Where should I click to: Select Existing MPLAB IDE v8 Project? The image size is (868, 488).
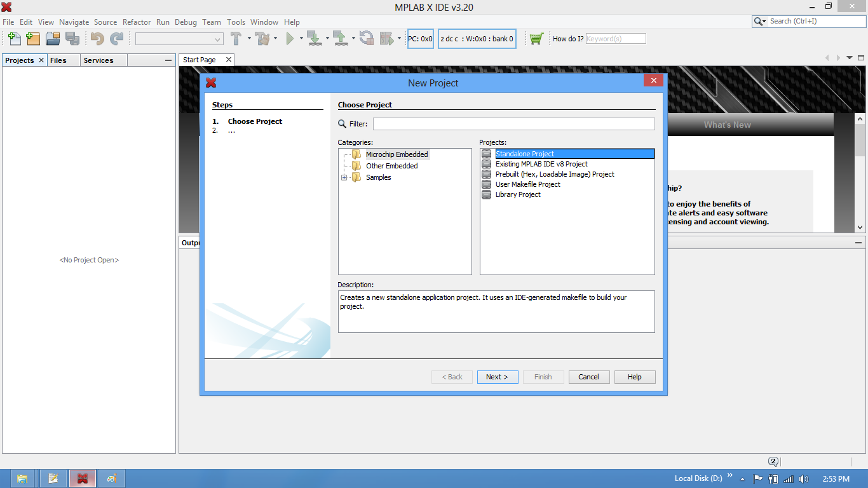coord(541,164)
